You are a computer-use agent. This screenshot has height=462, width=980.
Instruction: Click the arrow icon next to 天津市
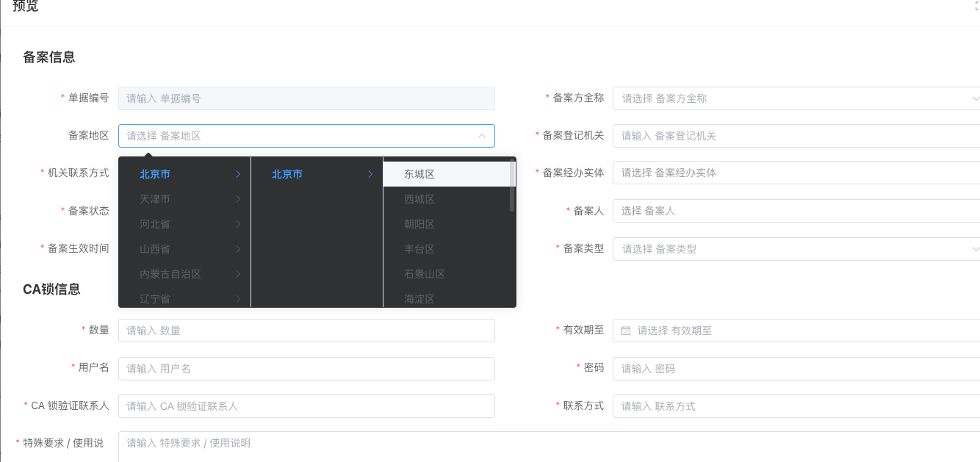pyautogui.click(x=239, y=199)
